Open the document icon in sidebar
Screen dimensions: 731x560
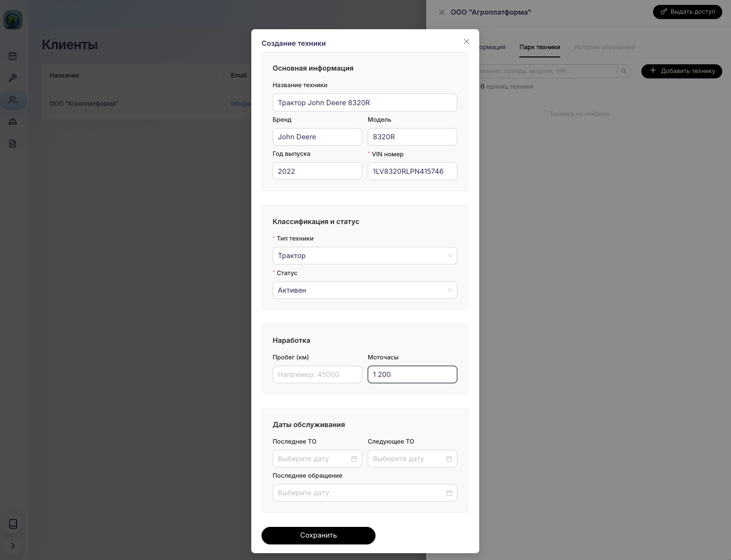click(13, 144)
